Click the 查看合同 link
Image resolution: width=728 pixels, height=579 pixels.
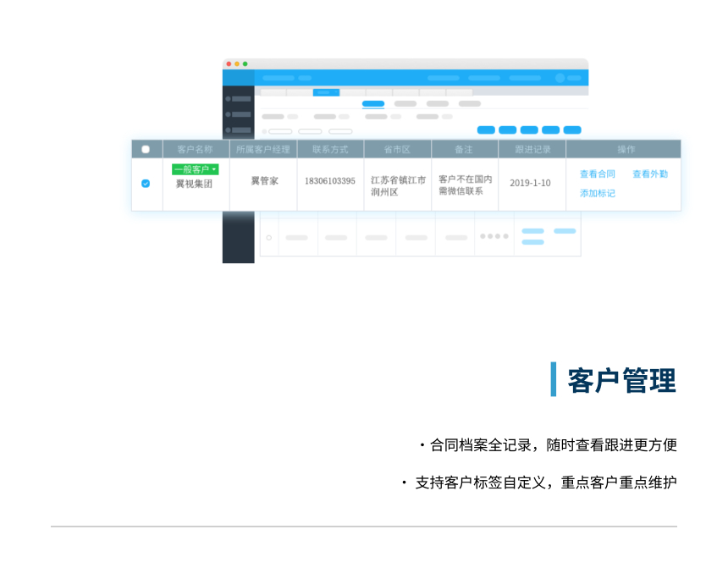coord(597,174)
